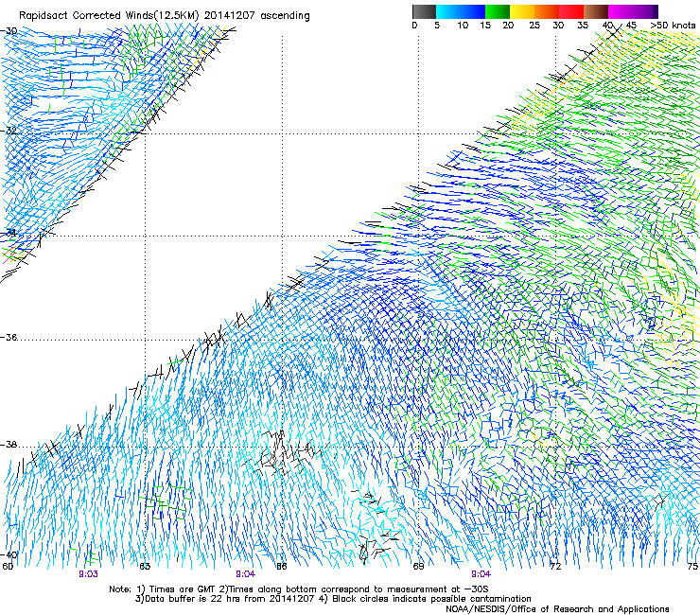Click the '63' longitude label
This screenshot has height=615, width=700.
coord(145,567)
